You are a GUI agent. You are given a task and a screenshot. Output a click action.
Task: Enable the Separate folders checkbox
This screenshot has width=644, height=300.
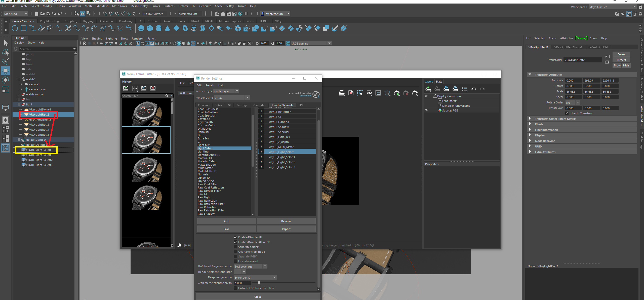click(235, 247)
